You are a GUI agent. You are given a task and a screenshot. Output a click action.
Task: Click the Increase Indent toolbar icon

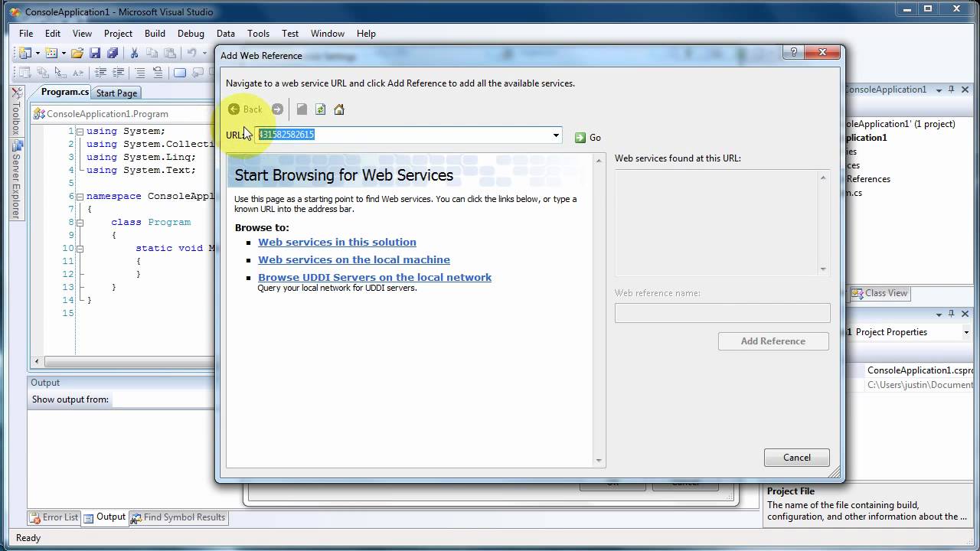point(119,73)
